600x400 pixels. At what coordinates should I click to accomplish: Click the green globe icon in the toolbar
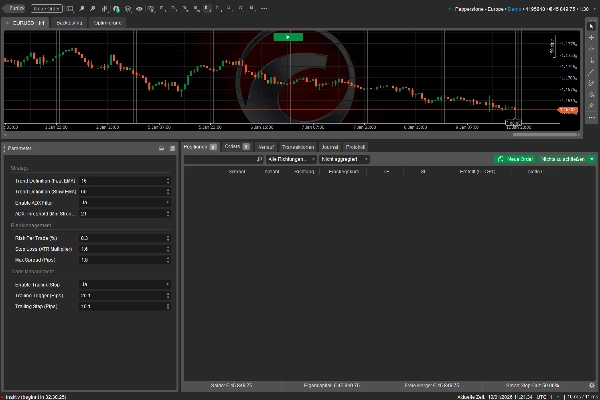click(x=116, y=8)
